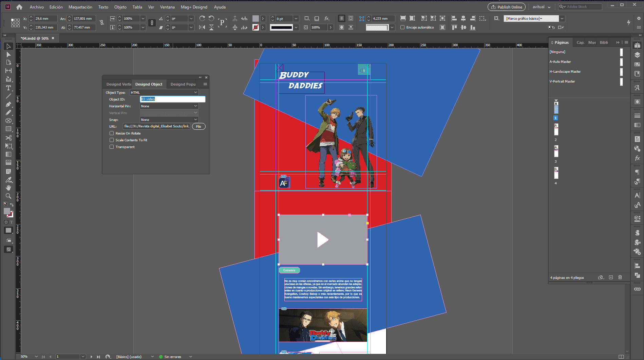Select the Direct Selection tool
Viewport: 644px width, 360px height.
pos(8,54)
